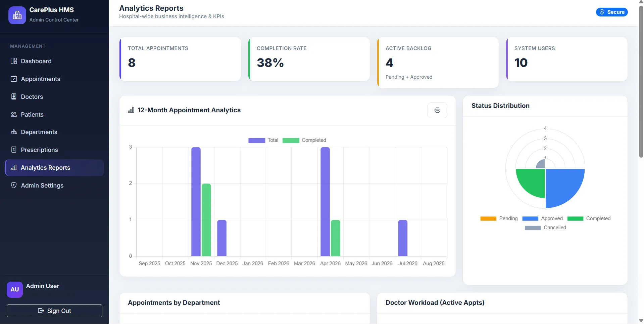Click the orange Pending legend color swatch

[488, 218]
